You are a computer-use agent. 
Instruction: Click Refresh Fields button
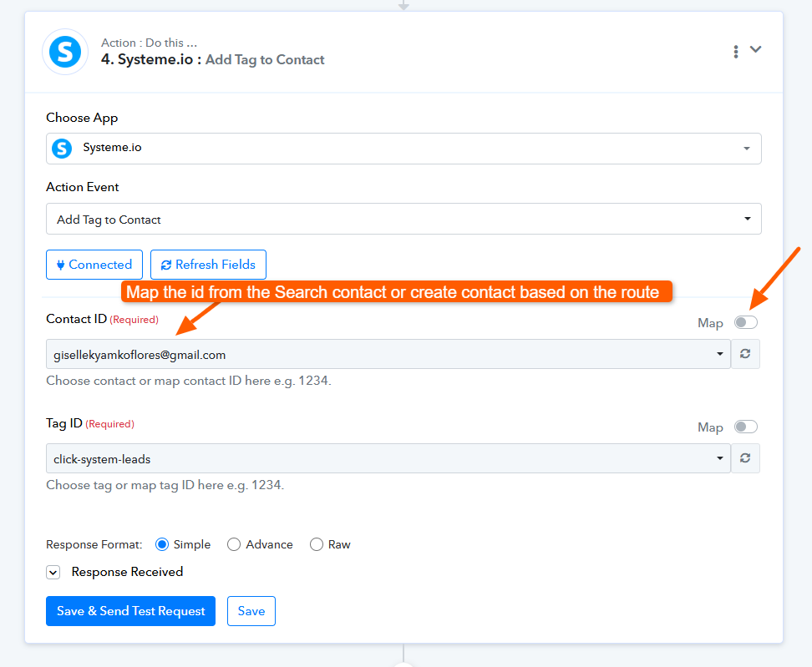tap(208, 265)
